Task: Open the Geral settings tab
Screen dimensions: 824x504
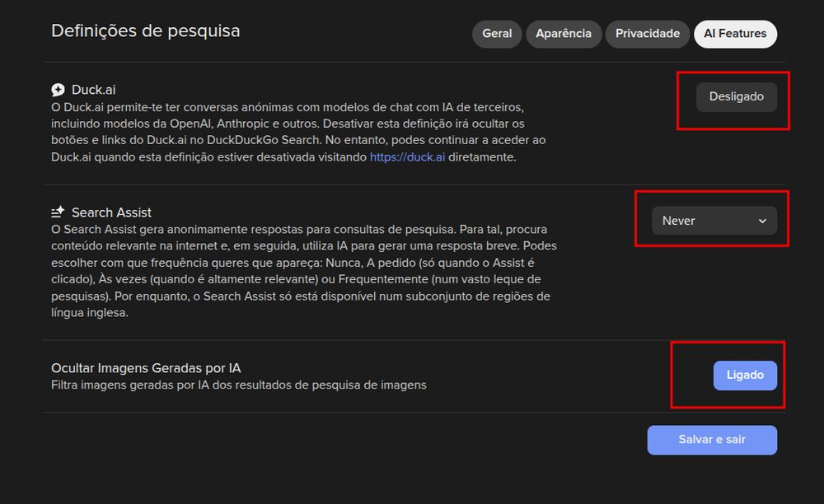Action: 497,34
